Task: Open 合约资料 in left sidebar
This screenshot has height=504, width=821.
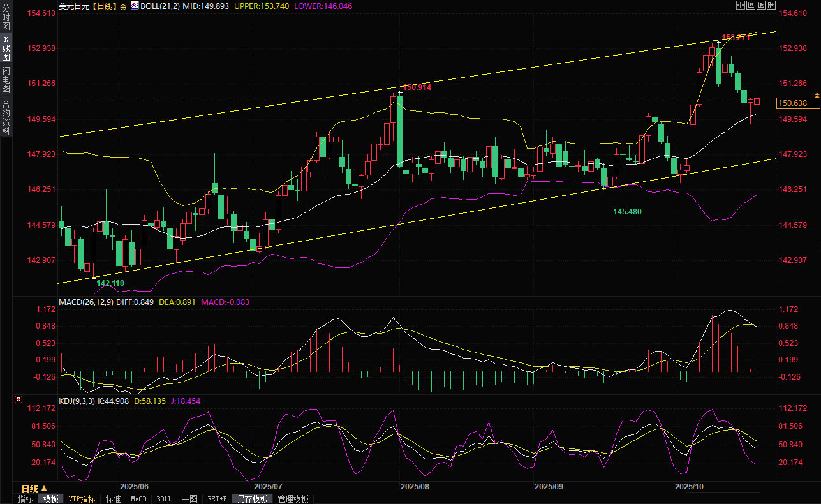Action: click(6, 117)
